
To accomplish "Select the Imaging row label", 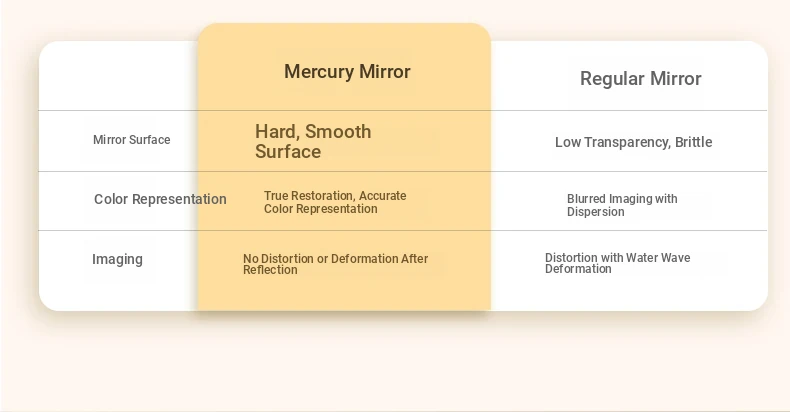I will [117, 259].
